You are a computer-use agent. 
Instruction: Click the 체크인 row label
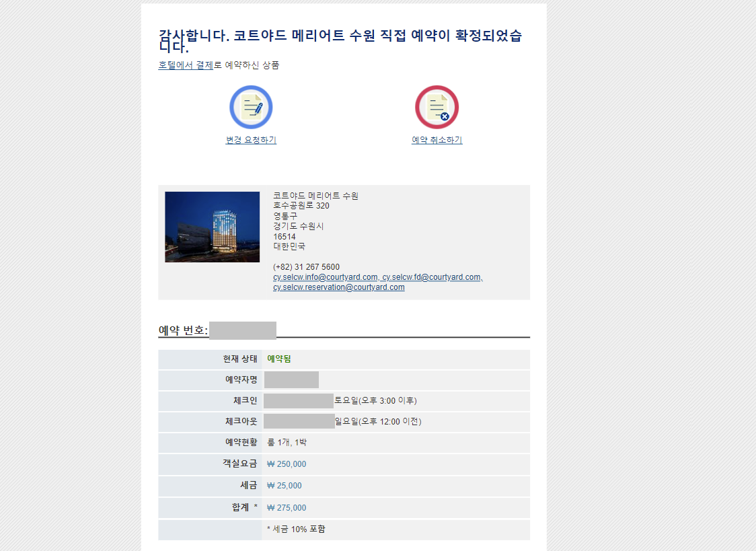pyautogui.click(x=245, y=400)
